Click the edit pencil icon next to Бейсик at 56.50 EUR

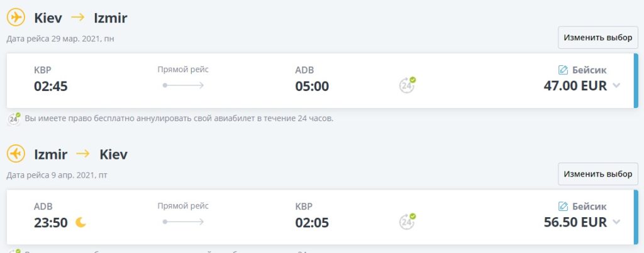click(x=563, y=207)
